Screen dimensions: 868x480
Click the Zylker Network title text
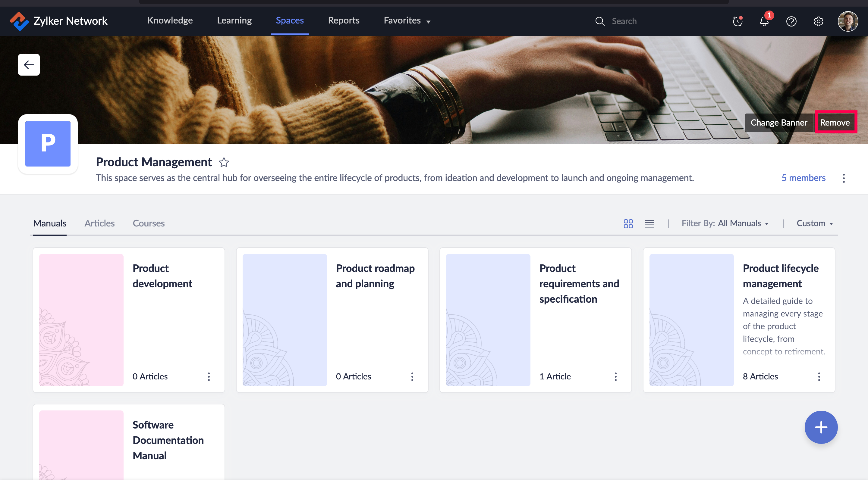(x=71, y=21)
